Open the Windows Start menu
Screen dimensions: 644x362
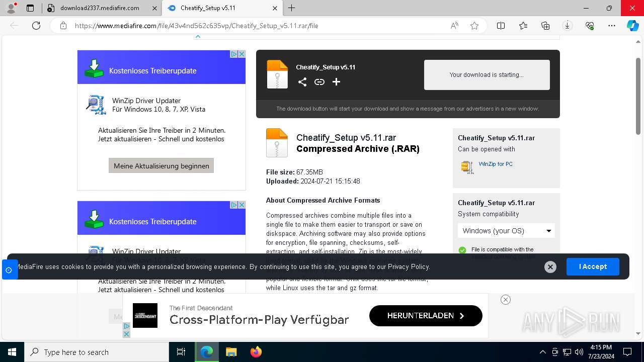click(x=12, y=352)
